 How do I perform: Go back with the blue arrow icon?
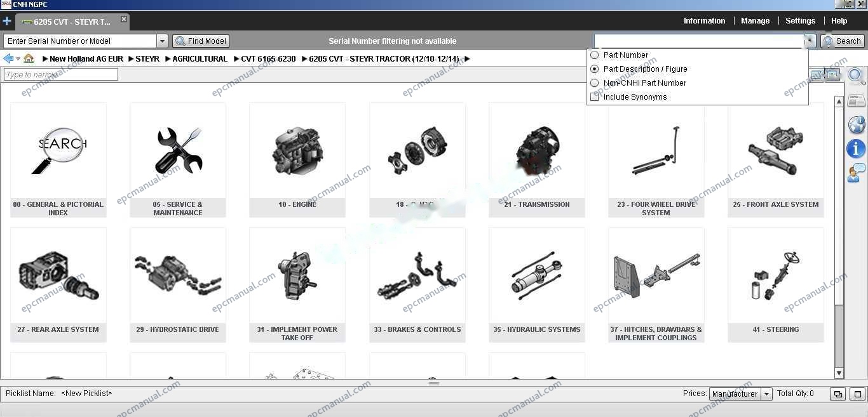tap(8, 58)
